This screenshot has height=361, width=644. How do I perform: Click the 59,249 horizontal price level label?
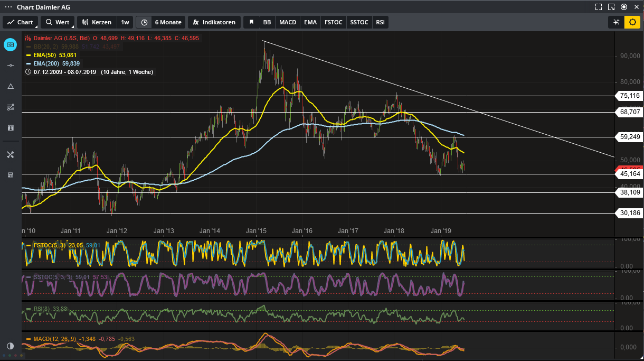[630, 137]
